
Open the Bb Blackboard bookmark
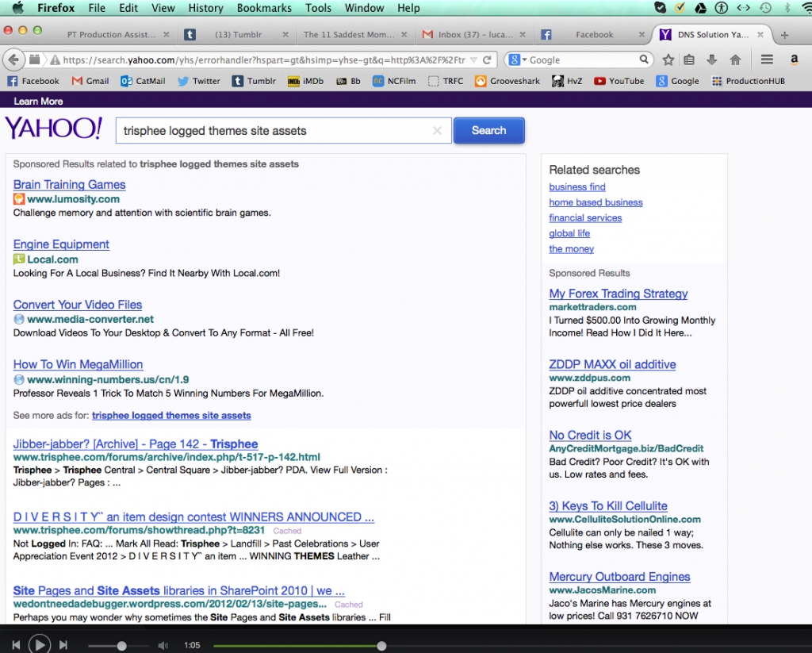click(x=348, y=81)
